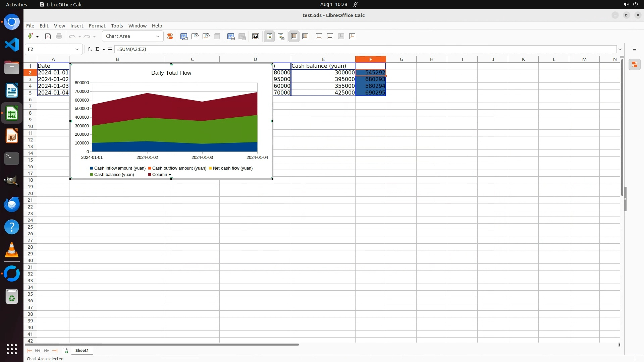Click Export as PDF icon
Image resolution: width=644 pixels, height=362 pixels.
pyautogui.click(x=48, y=36)
